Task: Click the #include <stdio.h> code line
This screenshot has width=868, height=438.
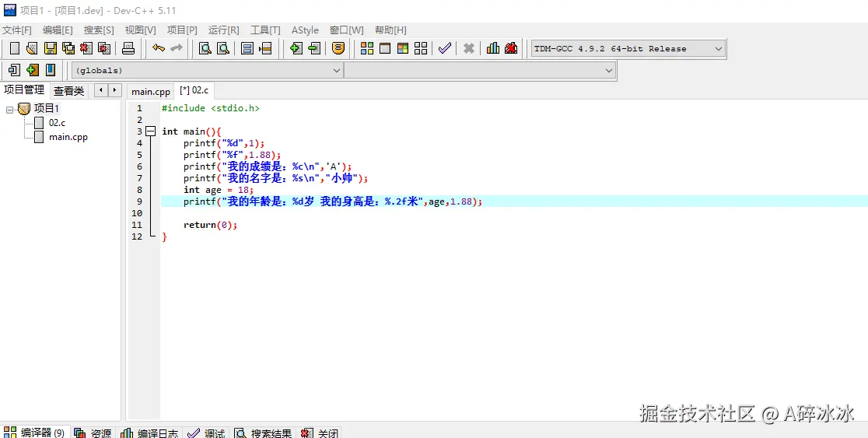Action: 210,108
